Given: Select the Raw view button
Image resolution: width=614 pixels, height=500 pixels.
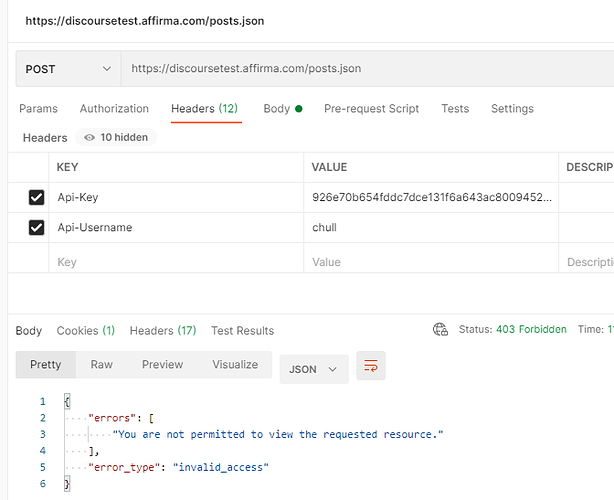Looking at the screenshot, I should tap(101, 365).
